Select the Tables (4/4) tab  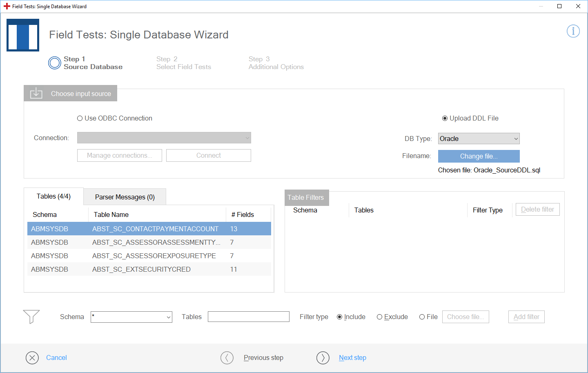53,197
